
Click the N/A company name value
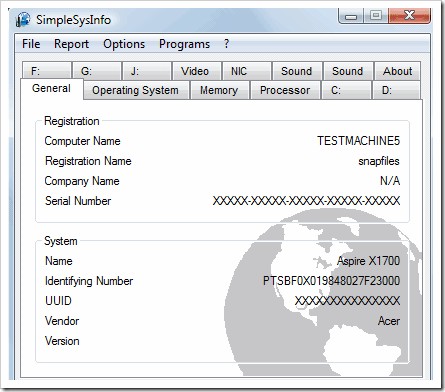390,181
